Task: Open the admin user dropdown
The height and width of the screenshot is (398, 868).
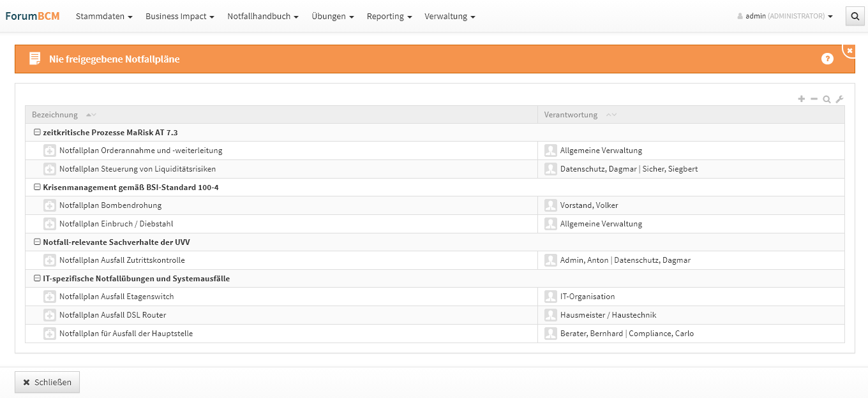Action: [785, 17]
